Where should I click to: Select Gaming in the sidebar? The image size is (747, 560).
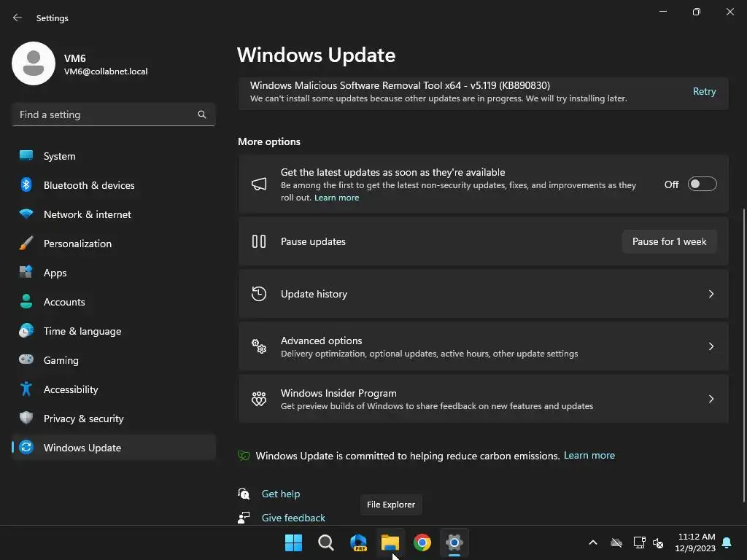114,359
